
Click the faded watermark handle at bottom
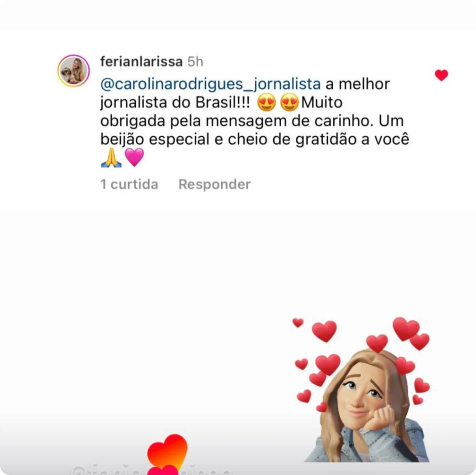tap(150, 470)
